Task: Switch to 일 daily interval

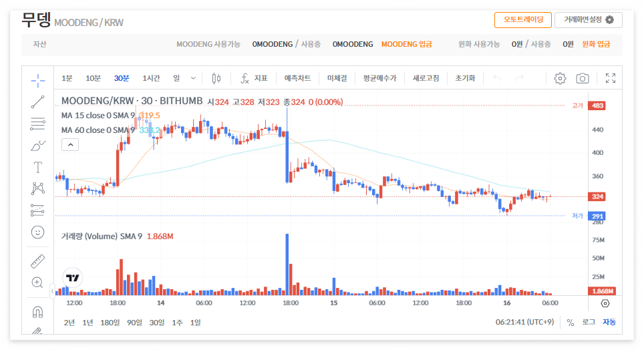Action: coord(176,78)
